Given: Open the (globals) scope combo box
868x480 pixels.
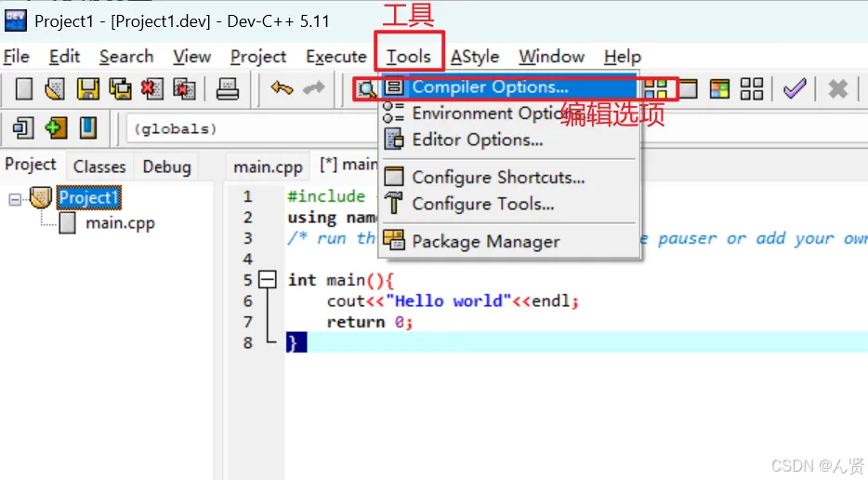Looking at the screenshot, I should tap(252, 128).
